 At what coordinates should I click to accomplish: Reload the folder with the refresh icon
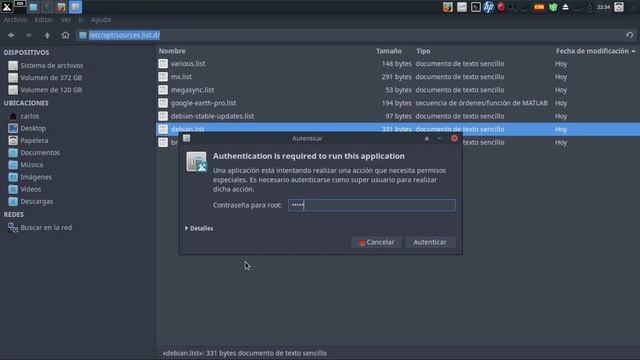[630, 35]
